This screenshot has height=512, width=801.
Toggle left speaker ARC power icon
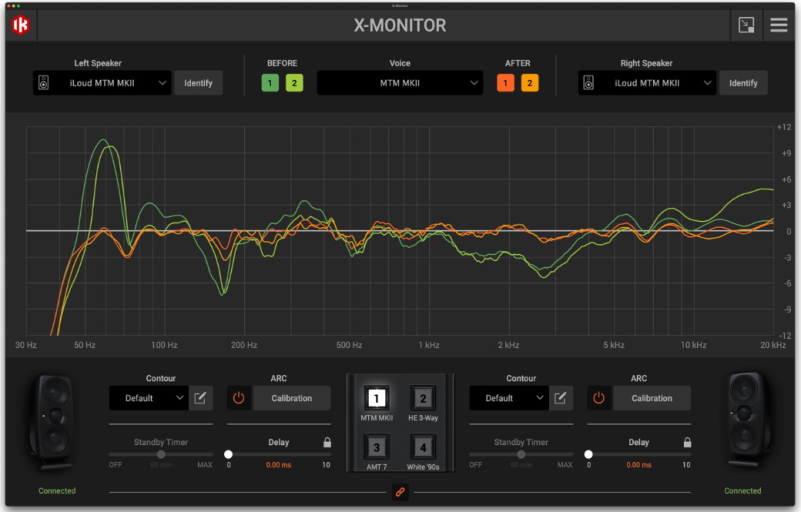pyautogui.click(x=239, y=398)
